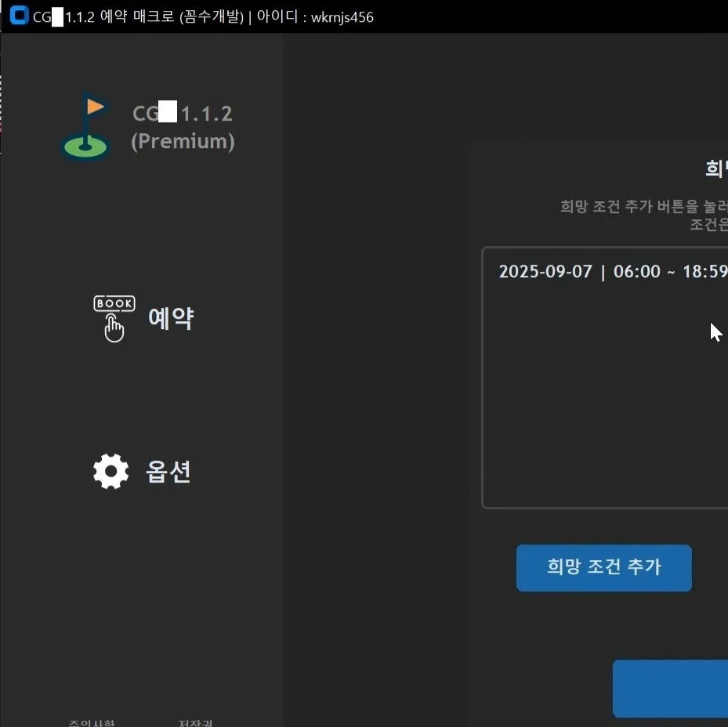The width and height of the screenshot is (728, 727).
Task: Open the 예약 reservation BOOK icon
Action: 114,317
